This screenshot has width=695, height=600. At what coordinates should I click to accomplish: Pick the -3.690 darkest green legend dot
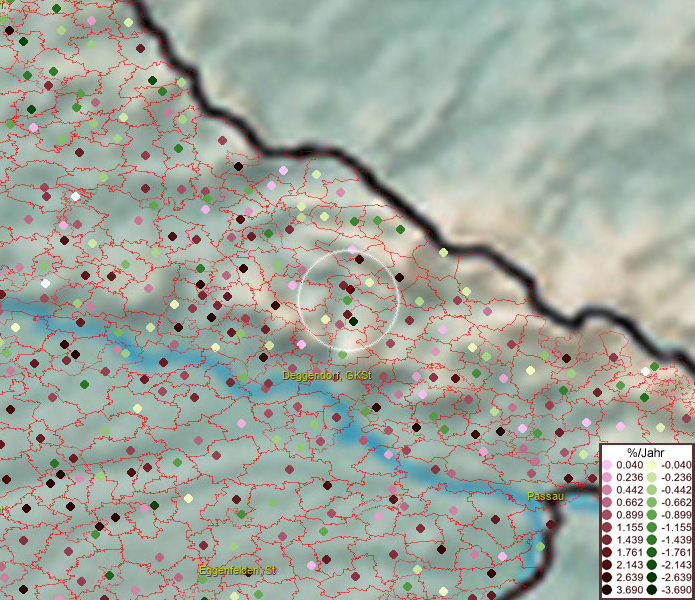651,591
